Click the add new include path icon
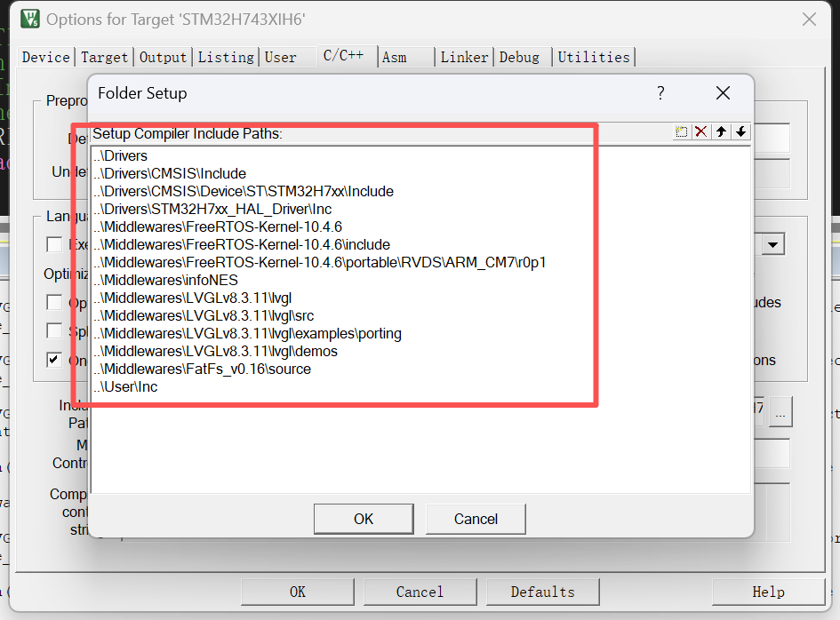This screenshot has height=620, width=840. pyautogui.click(x=681, y=131)
